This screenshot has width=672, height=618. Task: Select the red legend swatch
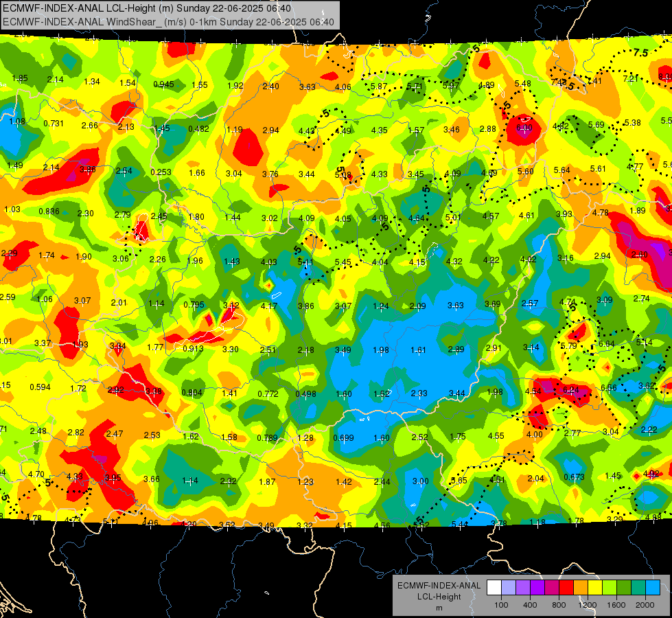click(x=566, y=587)
